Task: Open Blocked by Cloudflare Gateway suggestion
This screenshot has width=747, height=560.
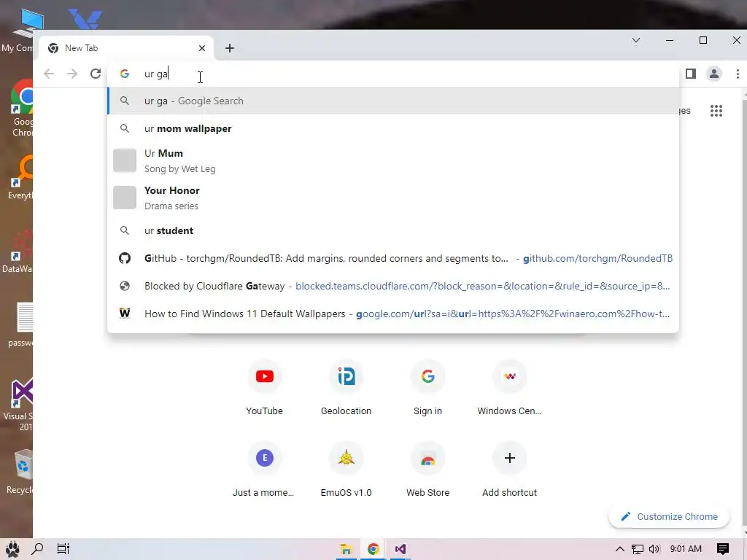Action: (393, 286)
